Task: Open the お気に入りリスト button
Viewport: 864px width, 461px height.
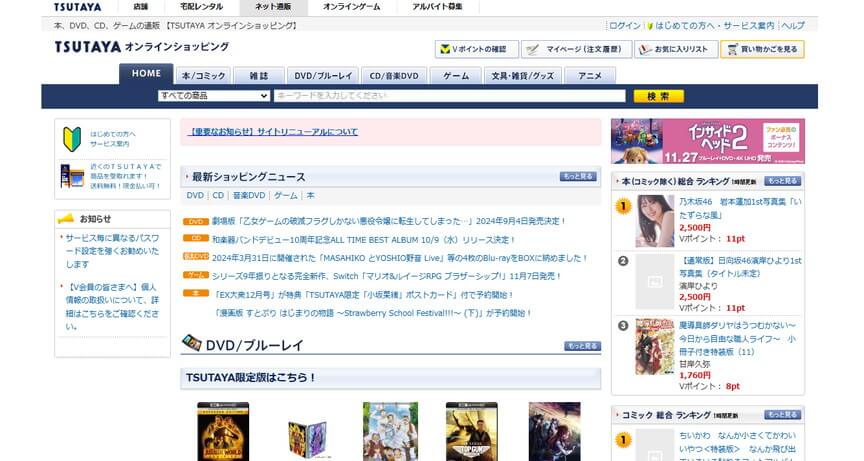Action: 676,49
